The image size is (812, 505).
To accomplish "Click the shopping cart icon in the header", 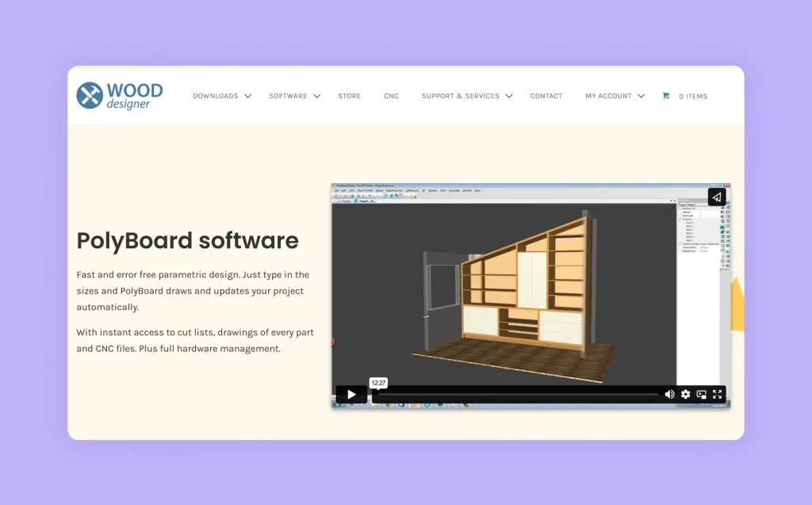I will [667, 96].
